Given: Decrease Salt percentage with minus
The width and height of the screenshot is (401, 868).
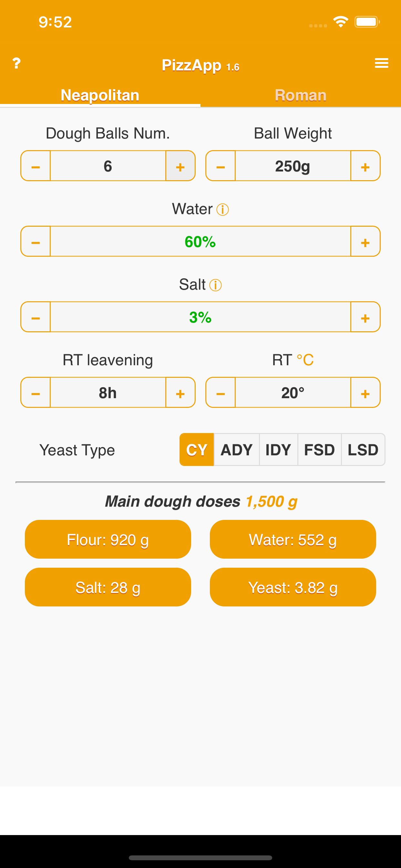Looking at the screenshot, I should click(x=36, y=317).
